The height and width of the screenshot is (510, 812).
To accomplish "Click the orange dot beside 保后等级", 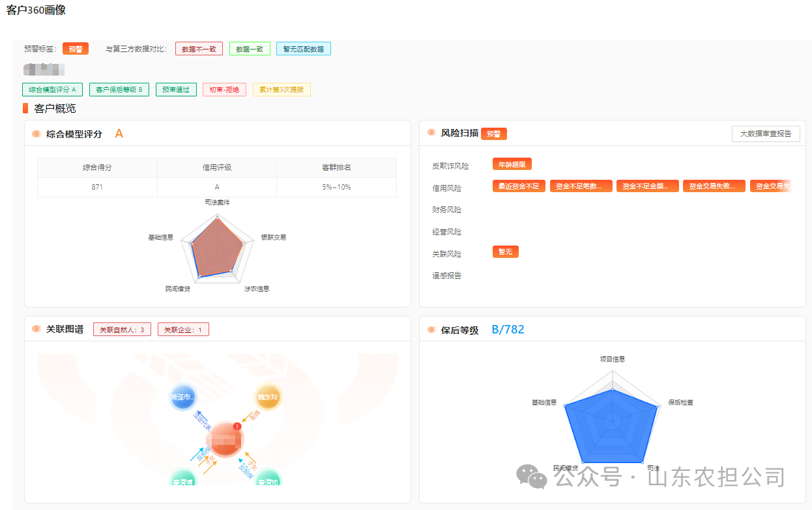I will pos(431,330).
